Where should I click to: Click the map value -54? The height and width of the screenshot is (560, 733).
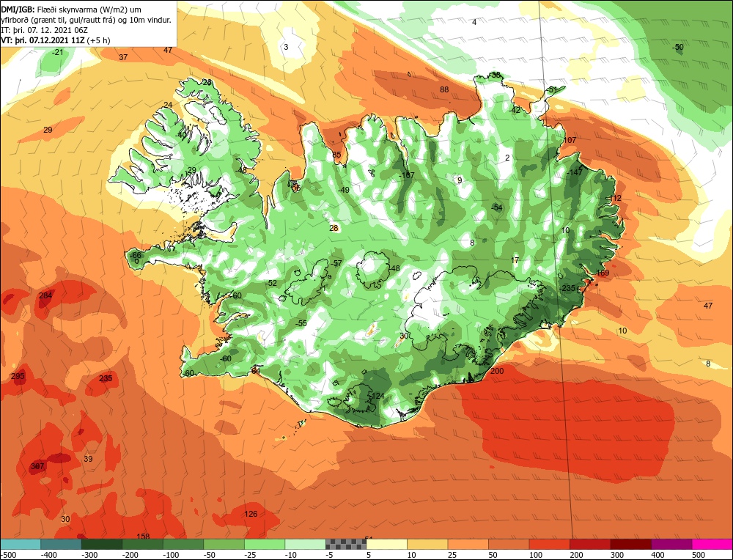point(496,208)
